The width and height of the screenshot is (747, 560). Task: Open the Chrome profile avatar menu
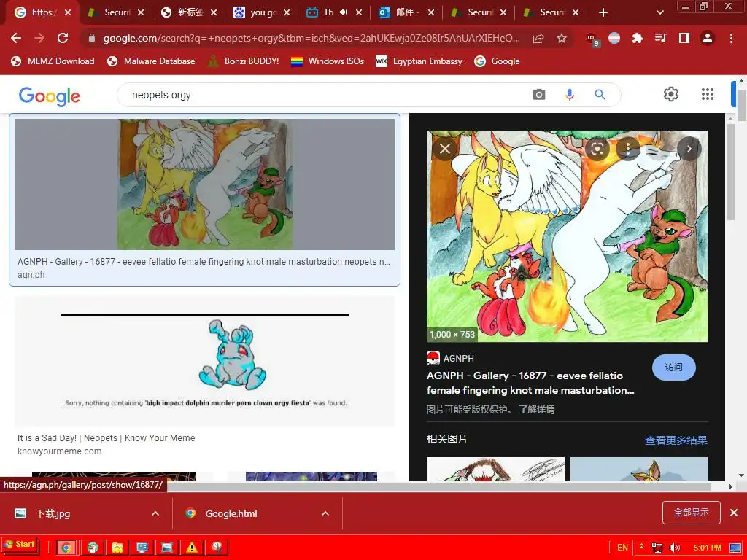pyautogui.click(x=708, y=38)
